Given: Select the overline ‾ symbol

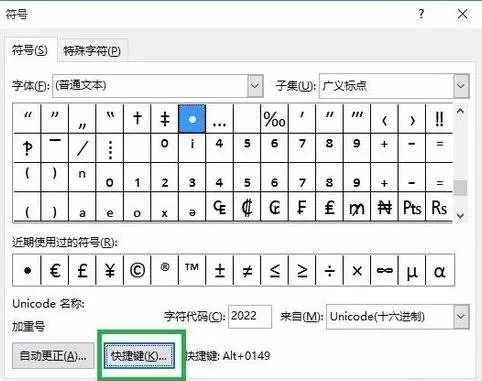Looking at the screenshot, I should coord(55,148).
